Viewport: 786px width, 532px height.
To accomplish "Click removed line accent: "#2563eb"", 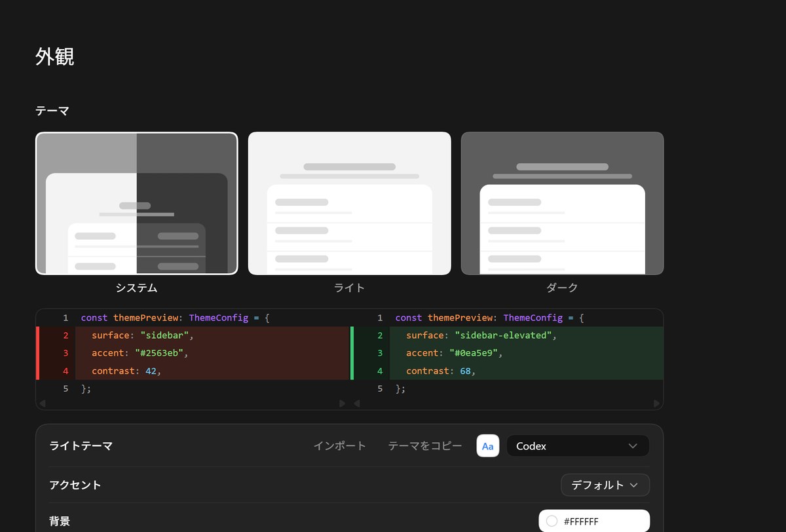I will coord(193,353).
